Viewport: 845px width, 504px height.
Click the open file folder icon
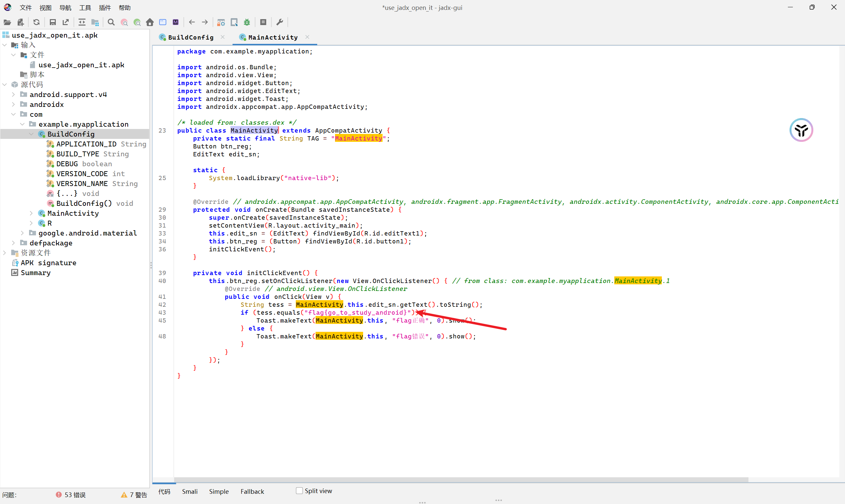pyautogui.click(x=7, y=22)
